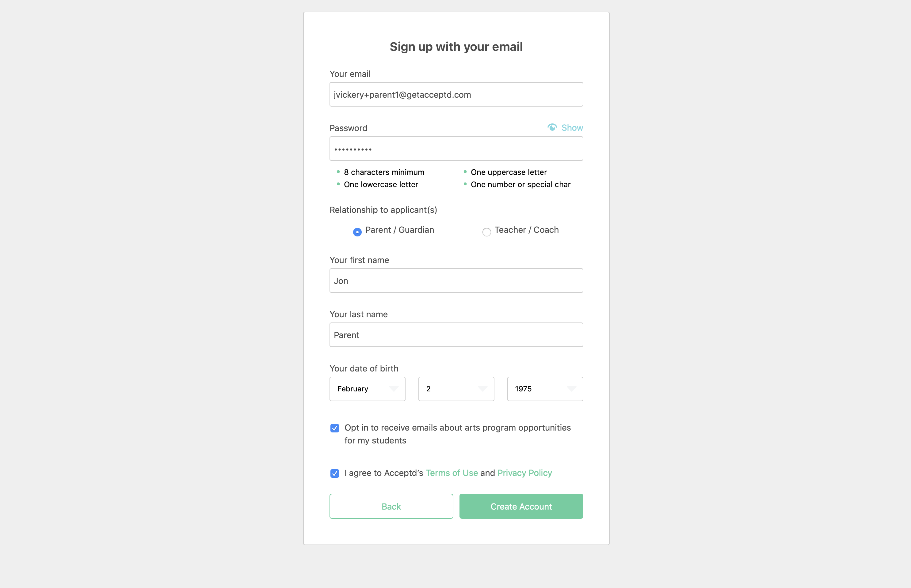The image size is (911, 588).
Task: Click the Terms of Use agreement checkbox icon
Action: point(335,473)
